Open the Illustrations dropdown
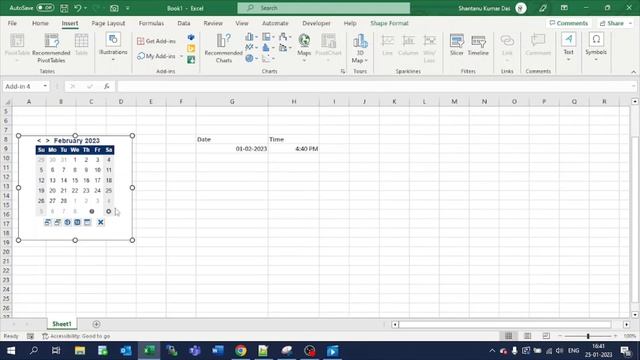640x360 pixels. tap(113, 47)
